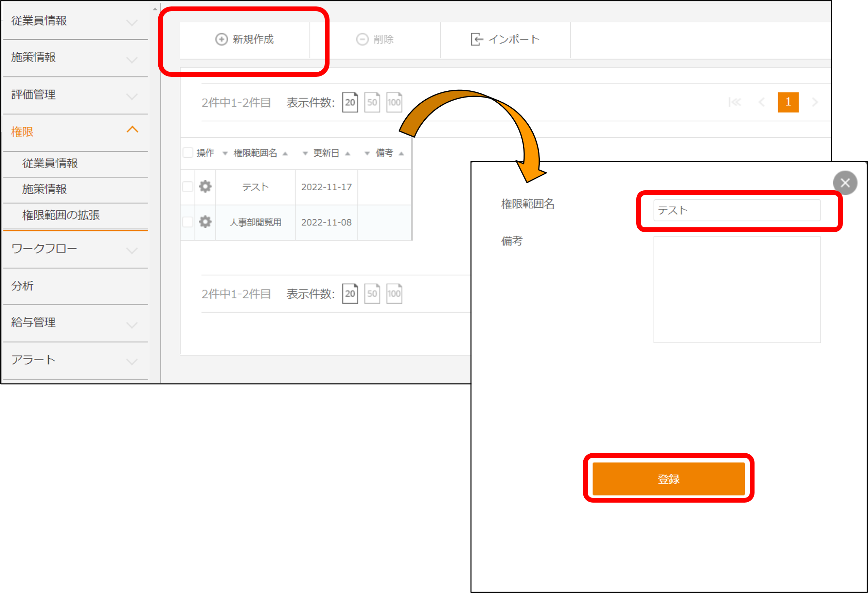The image size is (868, 593).
Task: Show 100 items per page in bottom pager
Action: coord(394,294)
